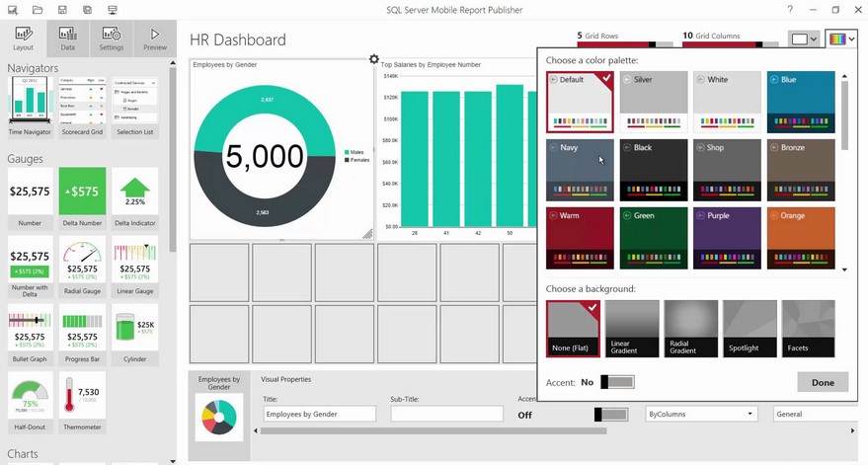This screenshot has height=465, width=868.
Task: Click the new report icon in title bar
Action: [x=12, y=10]
